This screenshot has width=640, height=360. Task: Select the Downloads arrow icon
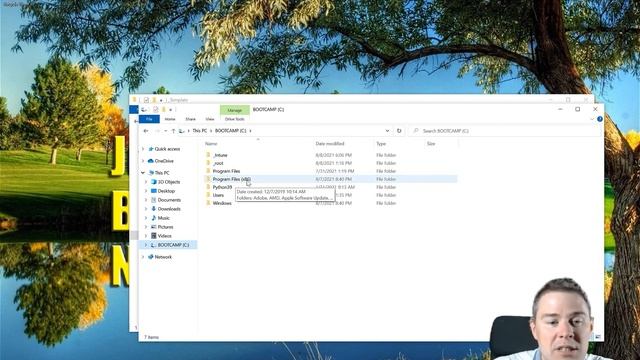point(154,209)
